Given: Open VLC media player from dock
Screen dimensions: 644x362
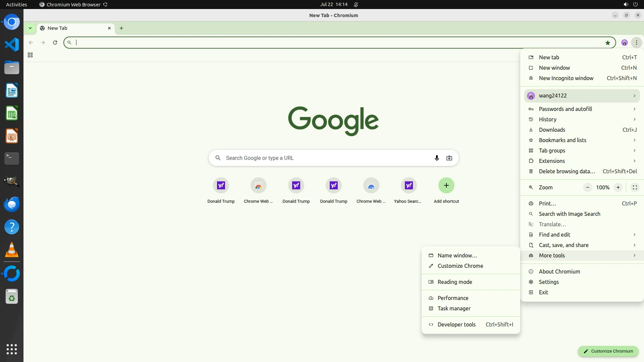Looking at the screenshot, I should tap(12, 250).
